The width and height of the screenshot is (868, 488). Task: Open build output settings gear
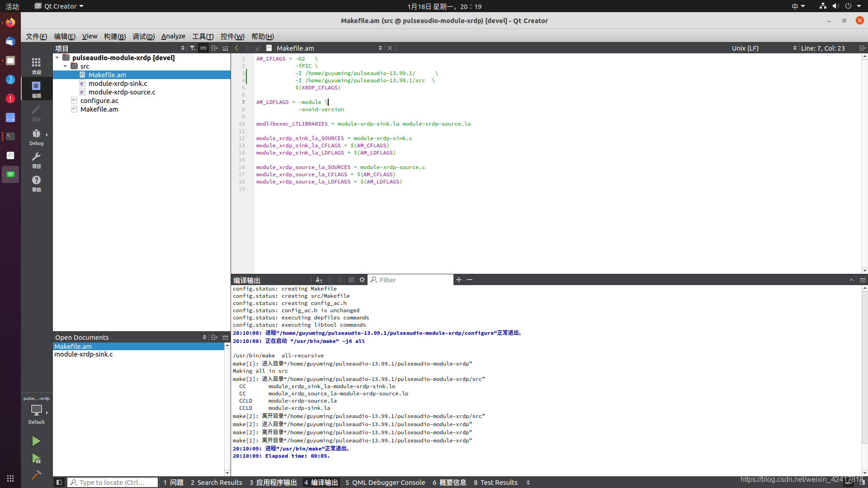[x=362, y=280]
